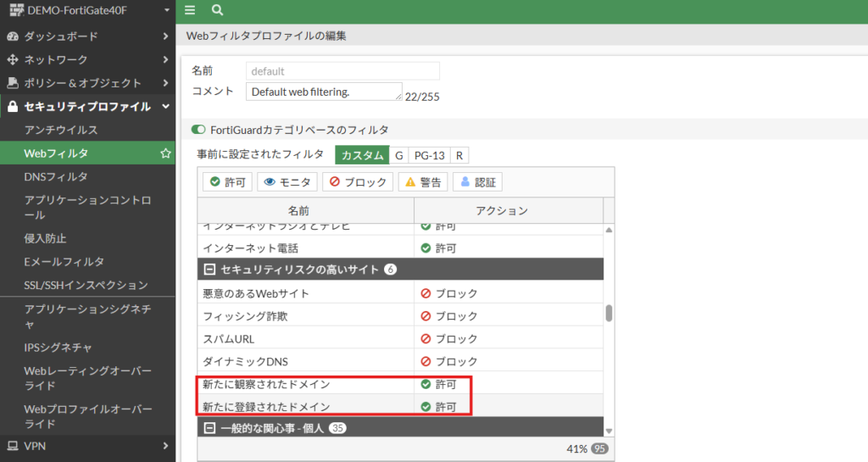Click the search magnifier icon
The width and height of the screenshot is (868, 462).
[218, 10]
